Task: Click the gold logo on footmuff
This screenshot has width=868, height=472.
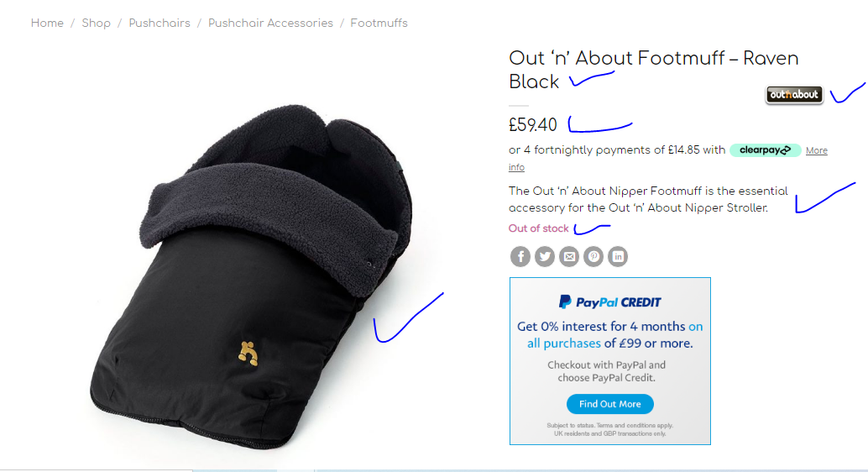Action: pos(248,354)
